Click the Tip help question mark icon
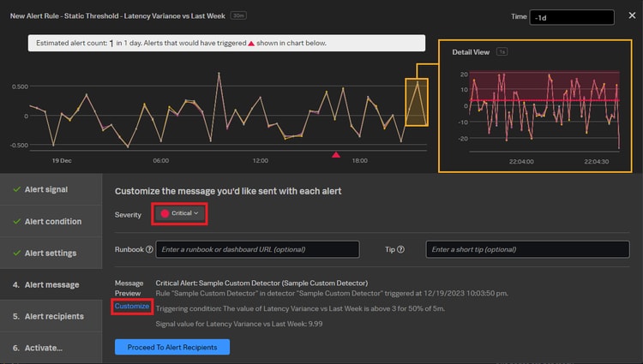The image size is (643, 364). pyautogui.click(x=400, y=249)
